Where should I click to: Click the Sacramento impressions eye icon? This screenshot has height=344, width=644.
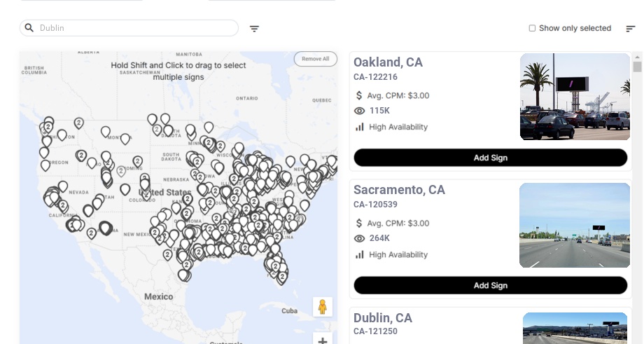point(360,238)
